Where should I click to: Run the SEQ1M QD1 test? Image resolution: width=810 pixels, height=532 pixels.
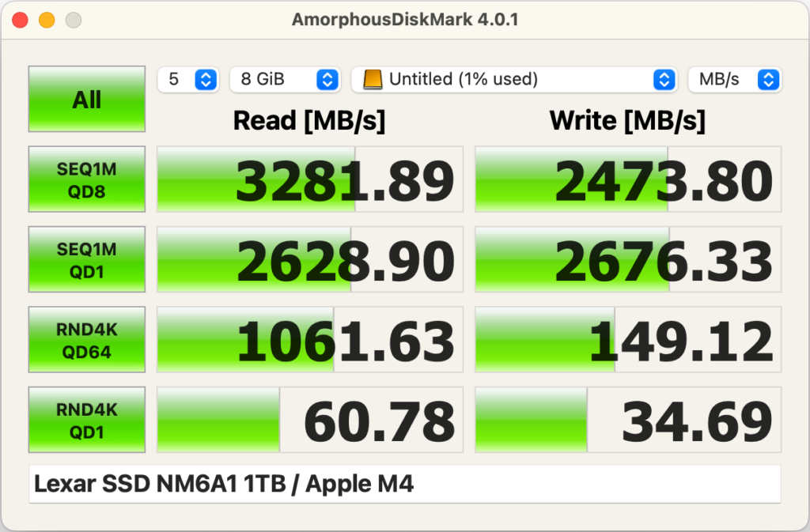pyautogui.click(x=87, y=259)
